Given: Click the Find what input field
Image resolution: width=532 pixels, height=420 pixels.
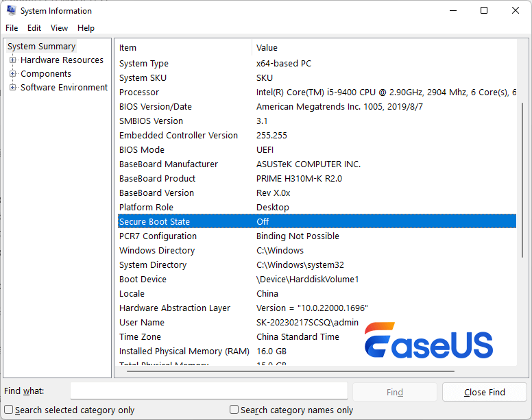Looking at the screenshot, I should (x=209, y=391).
